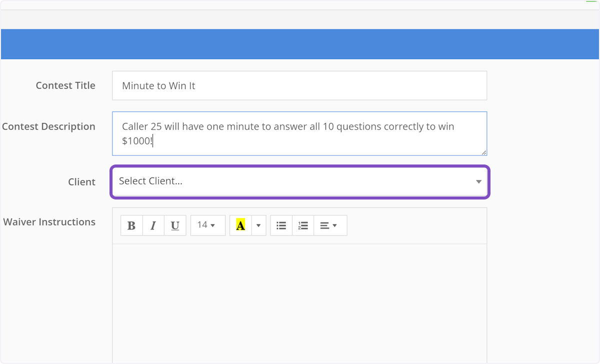This screenshot has width=600, height=364.
Task: Click the Contest Title label
Action: [65, 85]
